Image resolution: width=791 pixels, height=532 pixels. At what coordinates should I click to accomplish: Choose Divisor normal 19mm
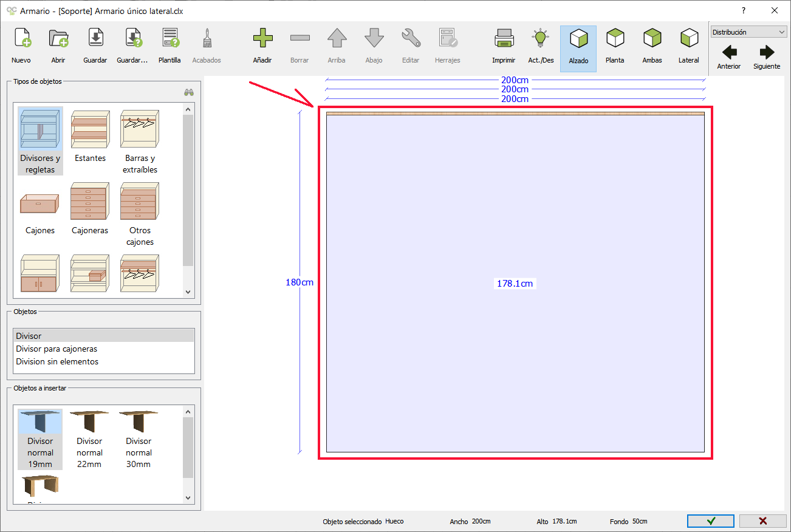(x=40, y=439)
